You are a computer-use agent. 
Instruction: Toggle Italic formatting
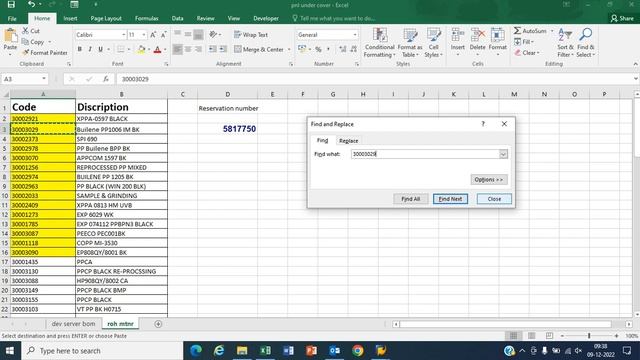point(90,49)
